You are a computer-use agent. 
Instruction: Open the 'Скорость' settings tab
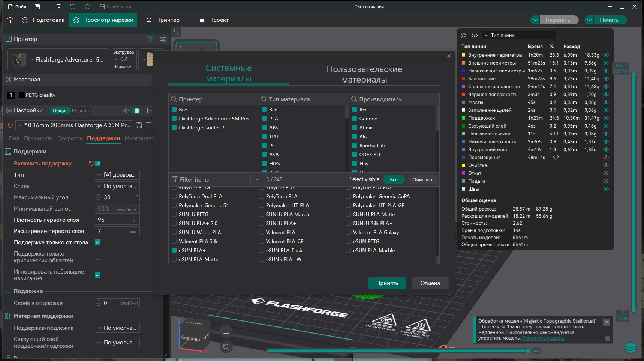point(70,138)
